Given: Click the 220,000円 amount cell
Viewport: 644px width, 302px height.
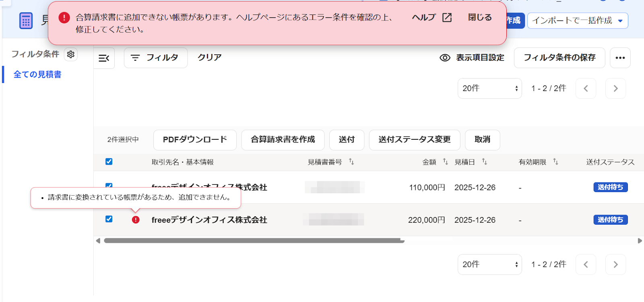Looking at the screenshot, I should point(427,220).
